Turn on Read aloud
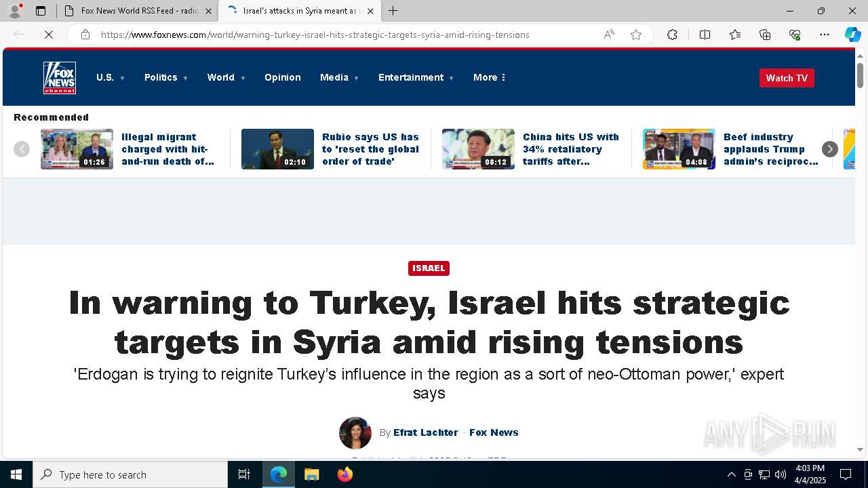868x488 pixels. coord(609,35)
